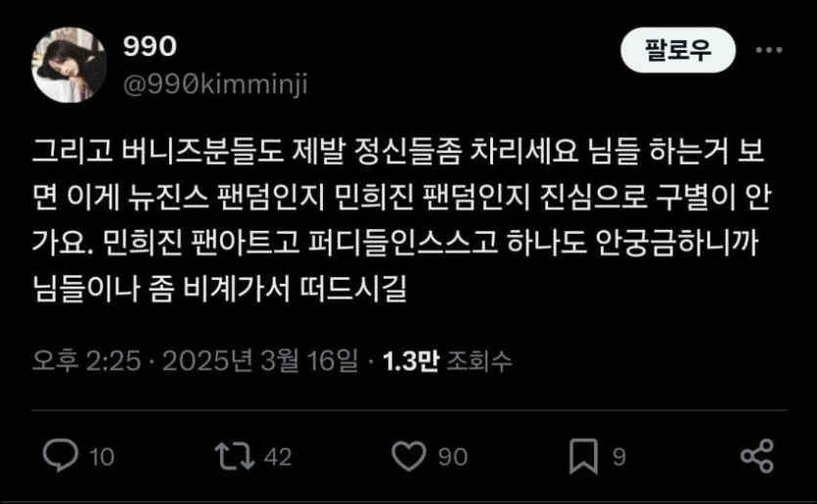Click the last tweet line 님들이나 좀 비계가서

pos(219,287)
